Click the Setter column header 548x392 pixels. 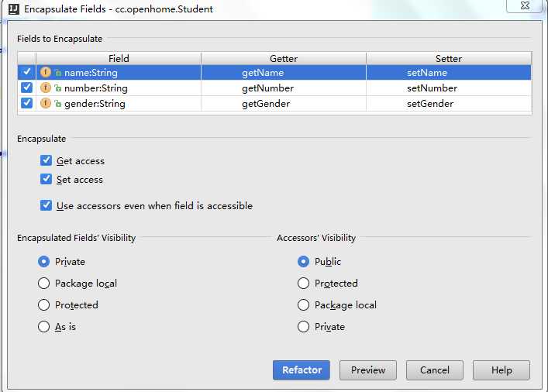point(449,58)
